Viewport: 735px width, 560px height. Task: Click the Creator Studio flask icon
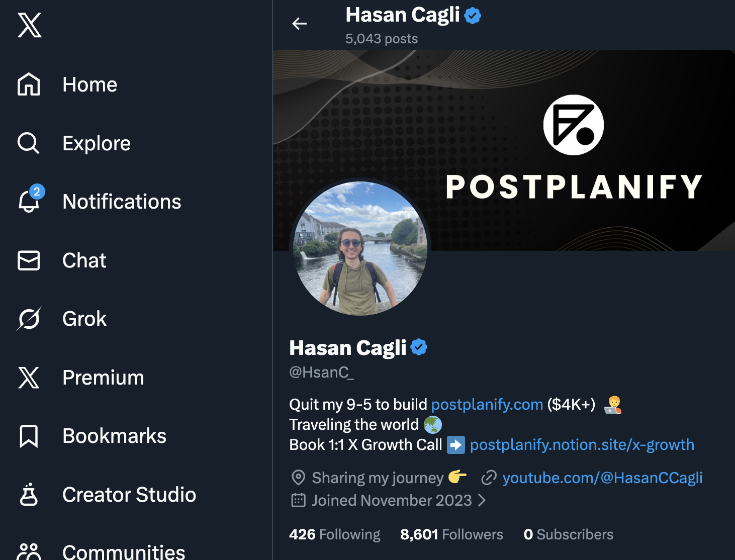point(29,495)
